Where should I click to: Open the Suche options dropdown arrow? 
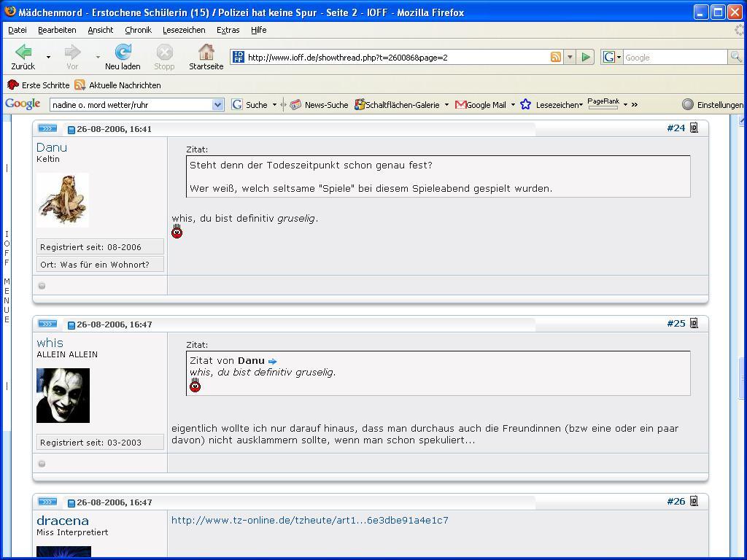pyautogui.click(x=274, y=105)
